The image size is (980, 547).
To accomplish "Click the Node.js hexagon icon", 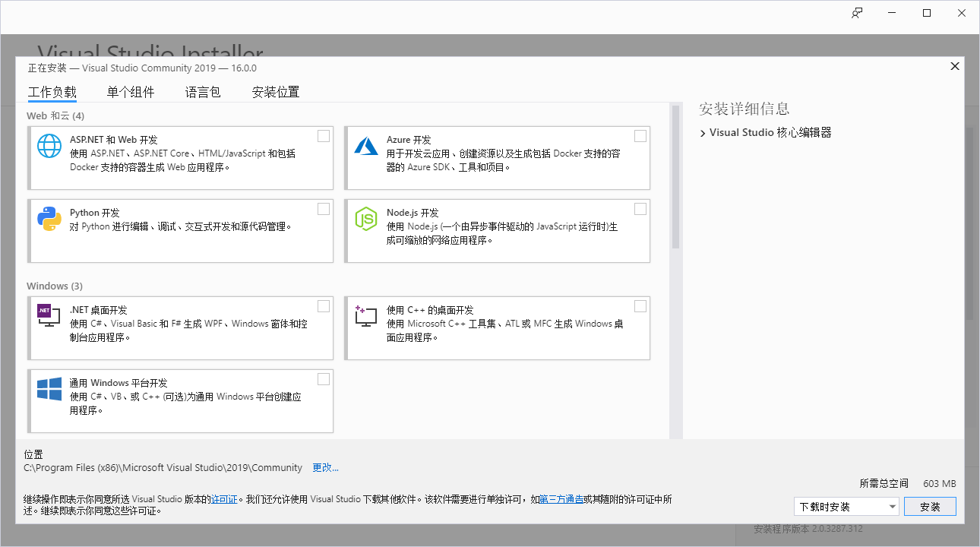I will [366, 219].
